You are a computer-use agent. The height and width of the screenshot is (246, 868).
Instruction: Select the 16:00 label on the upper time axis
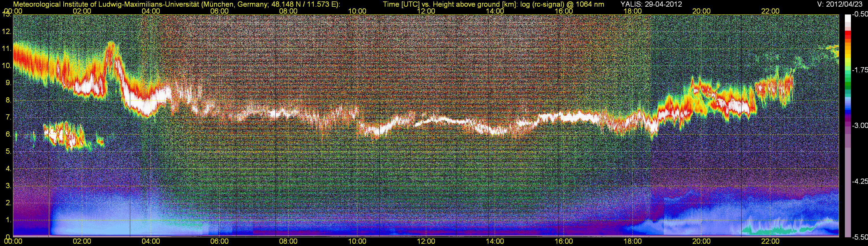point(564,11)
